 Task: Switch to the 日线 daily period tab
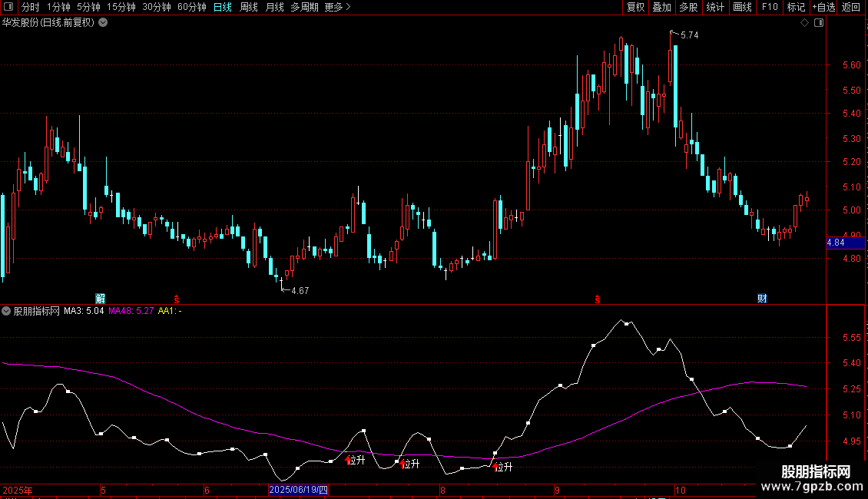point(223,7)
